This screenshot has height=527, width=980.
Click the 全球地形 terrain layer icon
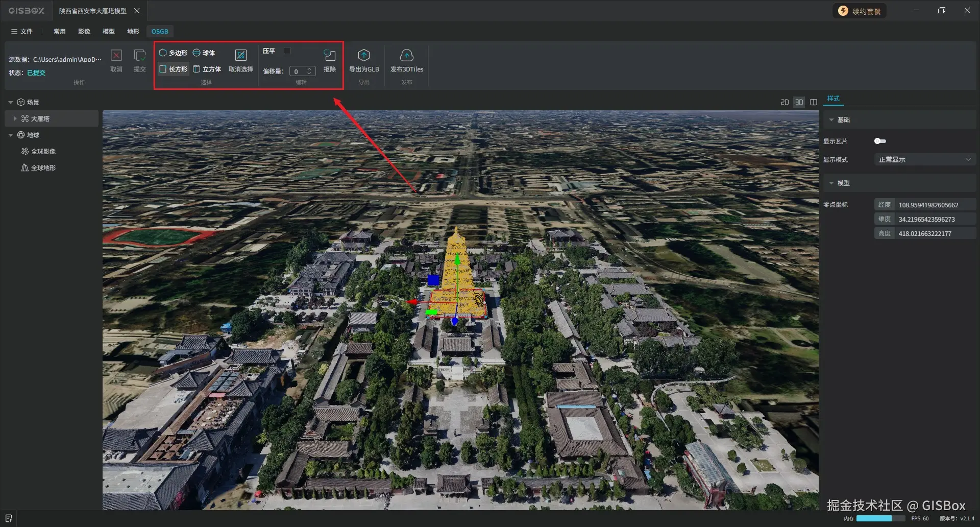click(x=25, y=167)
